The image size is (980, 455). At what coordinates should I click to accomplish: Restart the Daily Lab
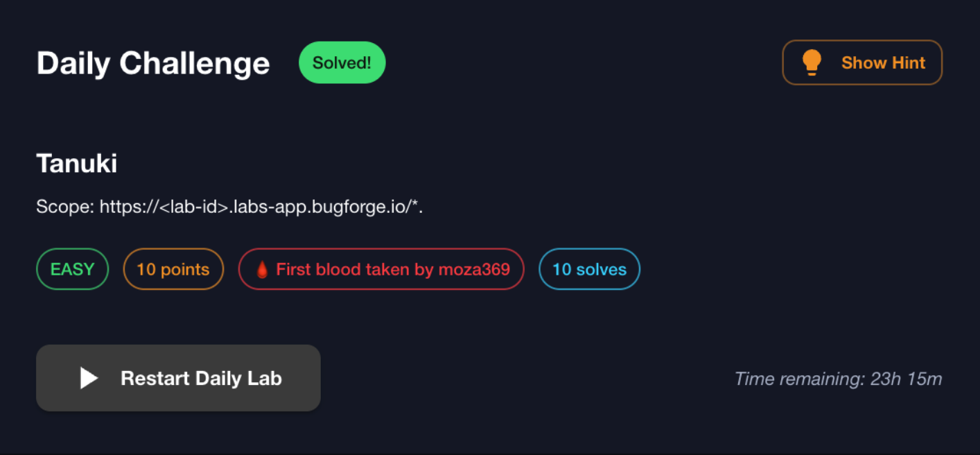click(x=178, y=378)
